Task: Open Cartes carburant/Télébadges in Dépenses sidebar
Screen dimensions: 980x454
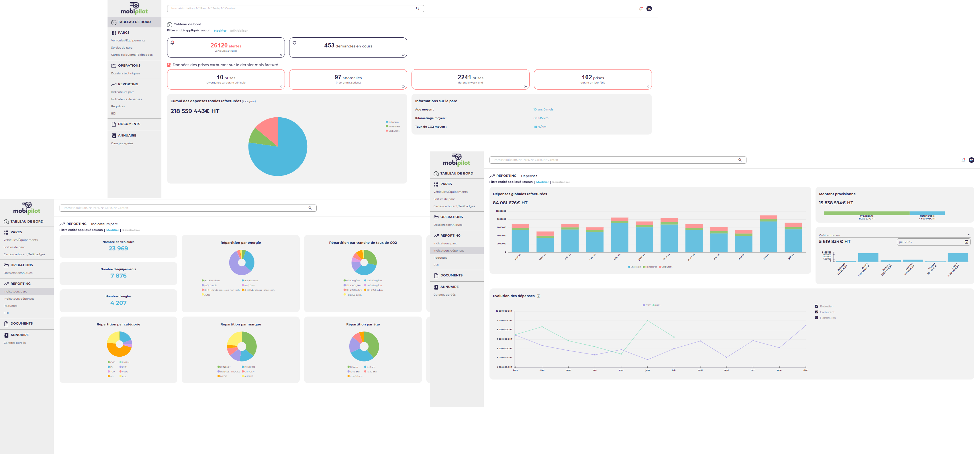Action: [454, 206]
